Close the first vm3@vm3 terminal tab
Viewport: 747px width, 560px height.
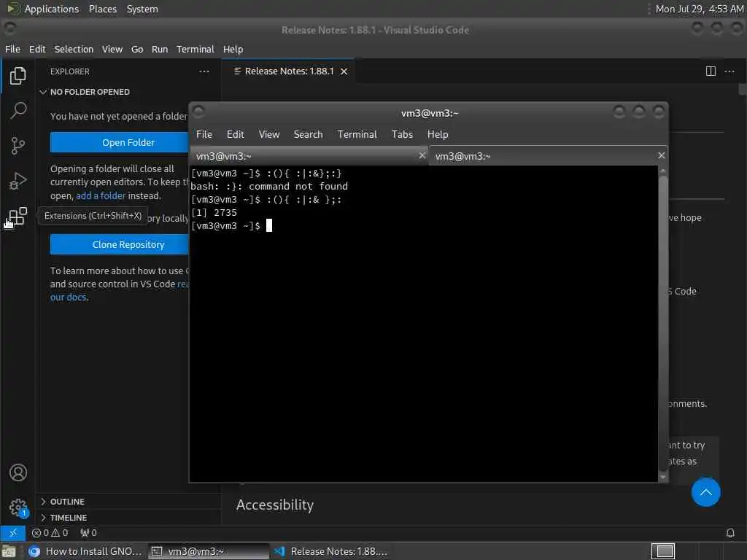click(x=422, y=155)
